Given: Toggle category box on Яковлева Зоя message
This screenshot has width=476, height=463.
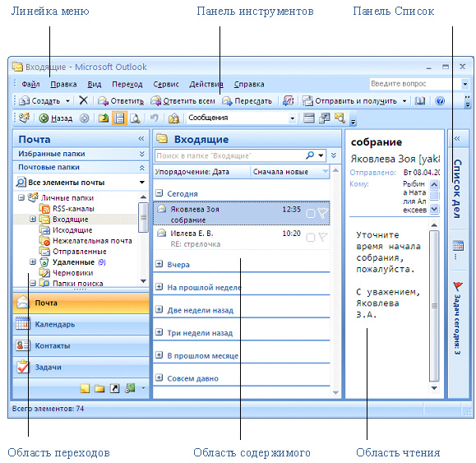Looking at the screenshot, I should [x=310, y=214].
